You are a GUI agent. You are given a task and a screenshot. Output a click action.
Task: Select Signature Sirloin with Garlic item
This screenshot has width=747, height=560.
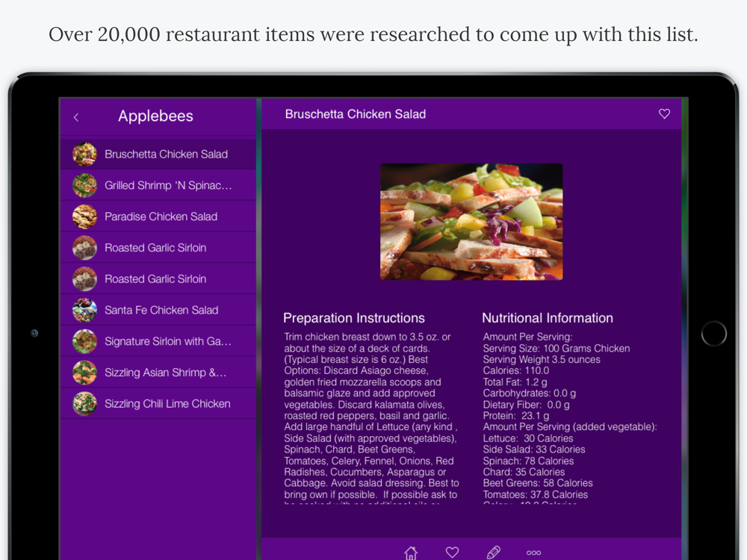click(158, 341)
